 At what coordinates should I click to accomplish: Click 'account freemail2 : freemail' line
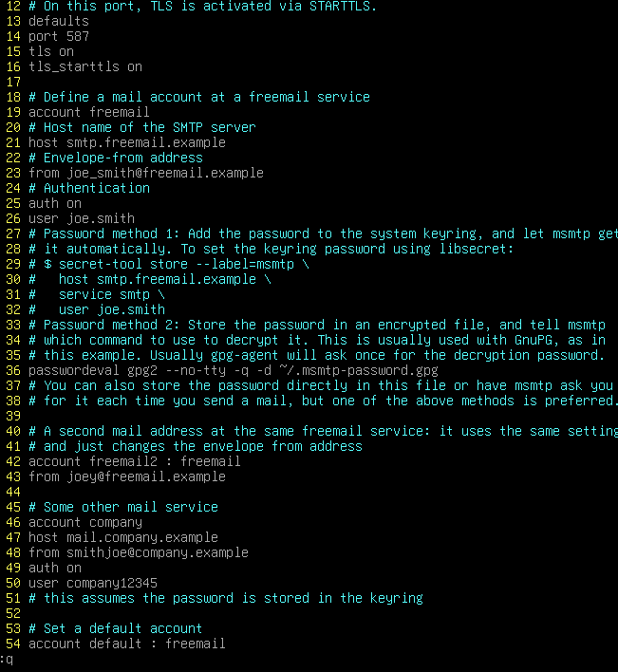point(135,461)
